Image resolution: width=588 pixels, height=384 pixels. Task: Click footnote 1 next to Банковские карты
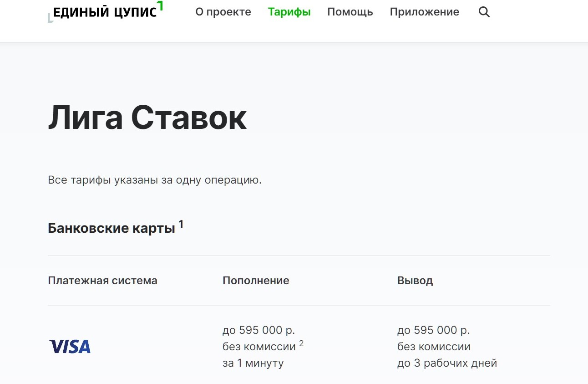click(x=181, y=224)
